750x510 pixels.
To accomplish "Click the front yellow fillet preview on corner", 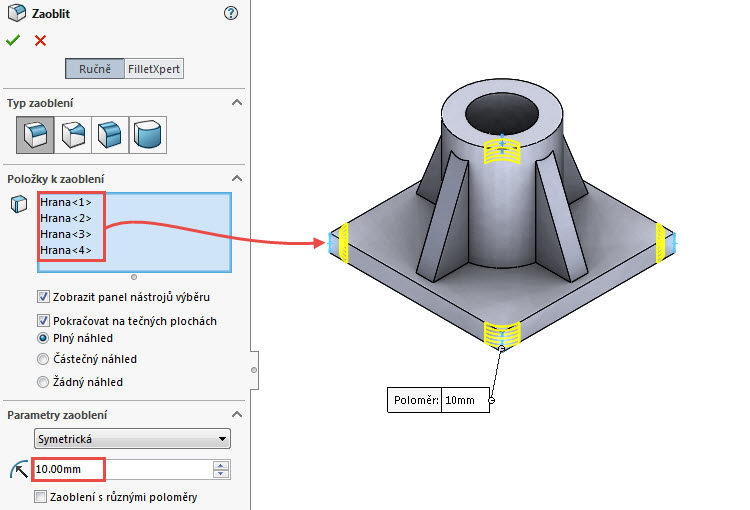I will (x=502, y=333).
